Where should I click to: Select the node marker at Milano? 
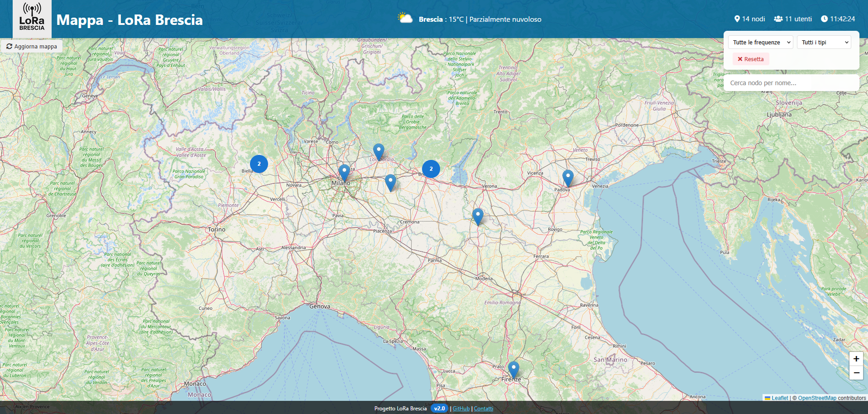[x=345, y=173]
